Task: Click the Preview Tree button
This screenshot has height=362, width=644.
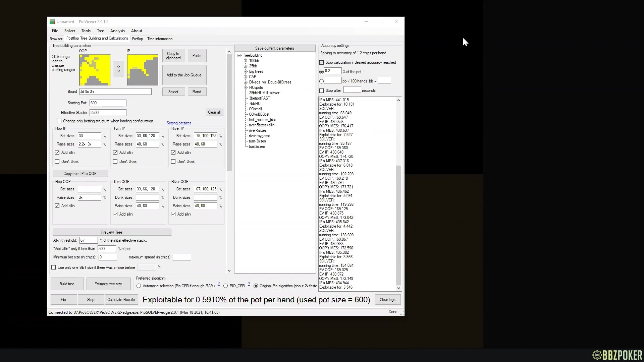Action: (111, 232)
